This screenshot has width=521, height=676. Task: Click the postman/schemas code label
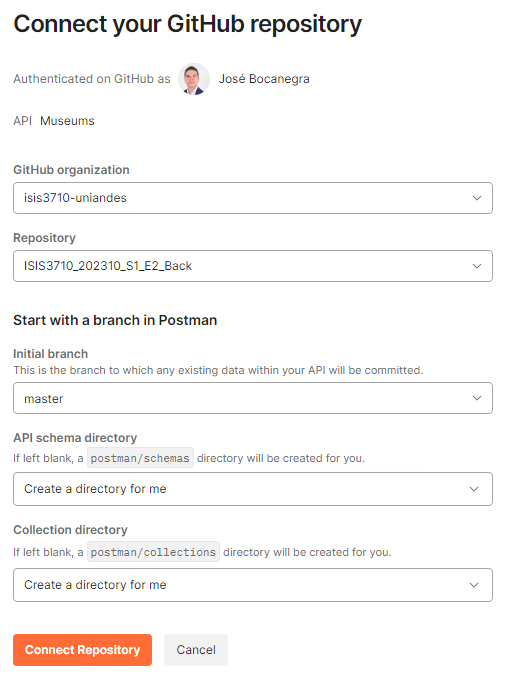(x=140, y=458)
